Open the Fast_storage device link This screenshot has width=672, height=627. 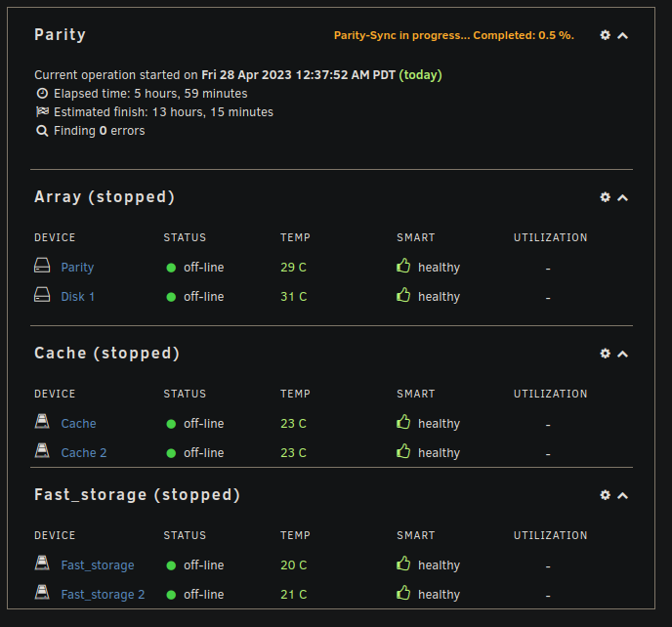coord(98,565)
